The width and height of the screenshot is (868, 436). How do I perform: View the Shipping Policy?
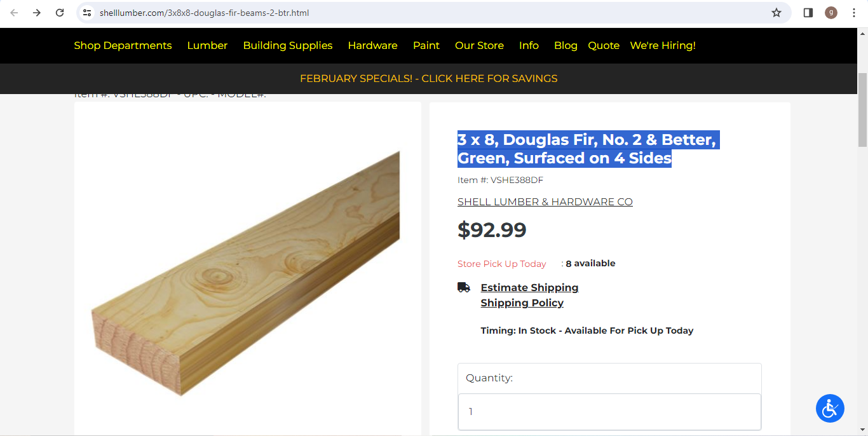pos(522,303)
